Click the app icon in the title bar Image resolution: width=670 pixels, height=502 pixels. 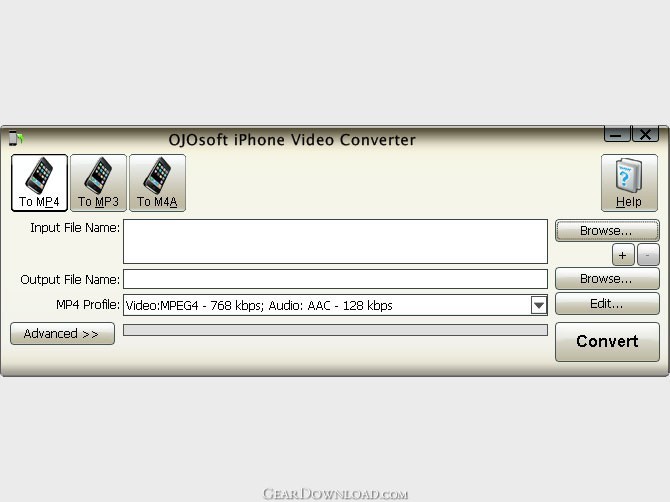16,138
